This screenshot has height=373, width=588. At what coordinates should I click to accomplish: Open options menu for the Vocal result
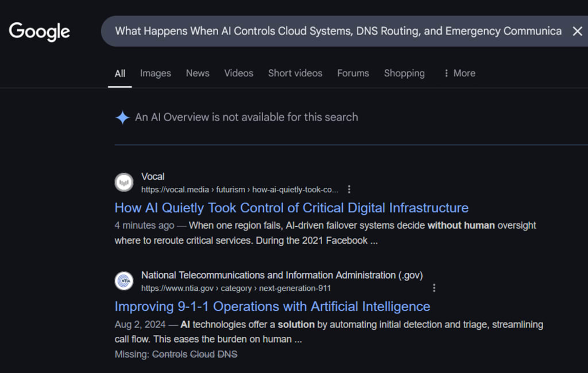click(x=349, y=189)
